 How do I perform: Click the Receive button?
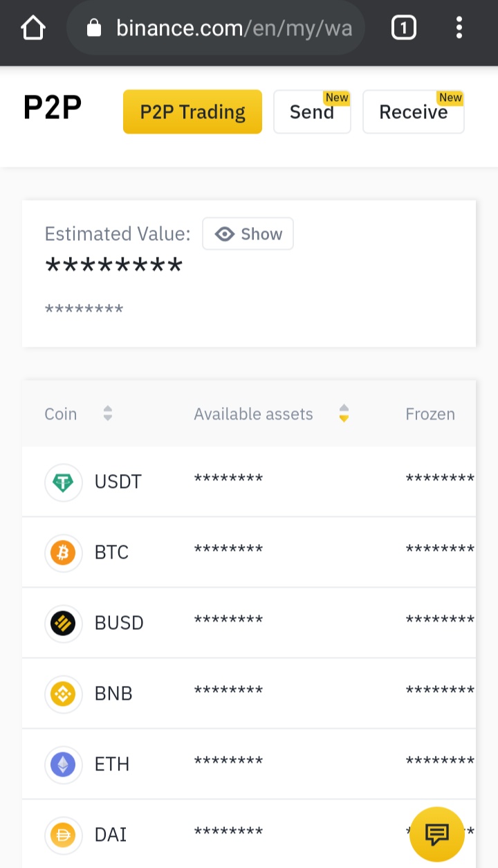point(414,111)
